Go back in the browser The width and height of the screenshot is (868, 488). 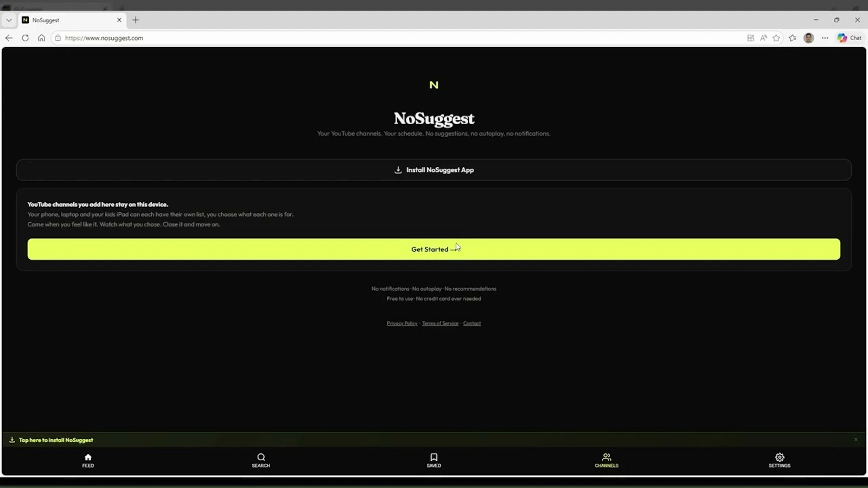click(x=9, y=38)
